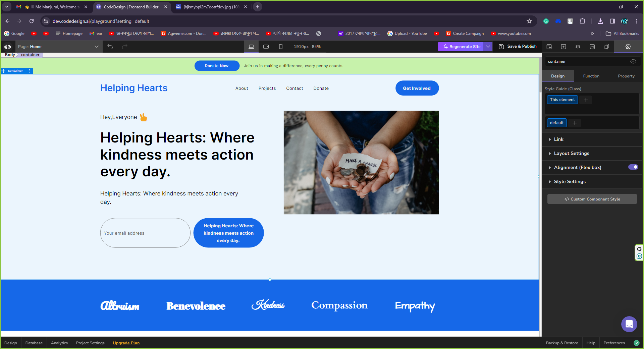Open the chat support bubble
Image resolution: width=644 pixels, height=349 pixels.
629,324
